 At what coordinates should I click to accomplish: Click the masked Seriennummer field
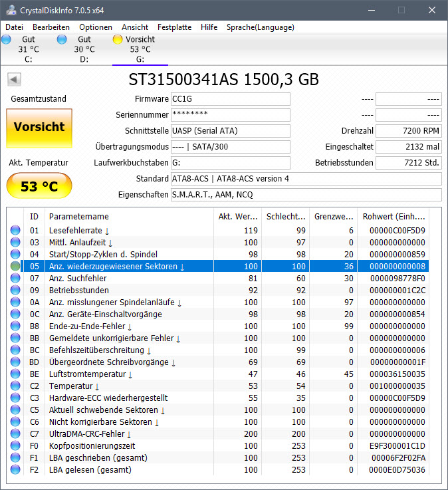coord(231,115)
